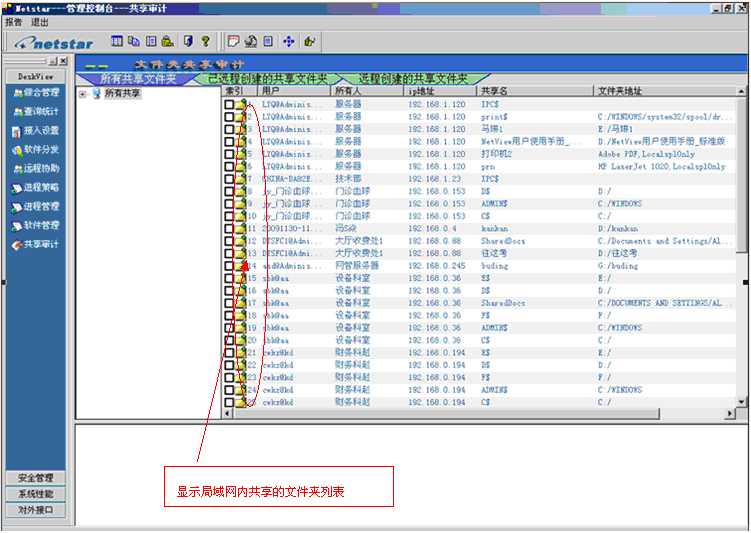The width and height of the screenshot is (751, 533).
Task: Switch to 已远程创建的共享文件夹 tab
Action: (267, 78)
